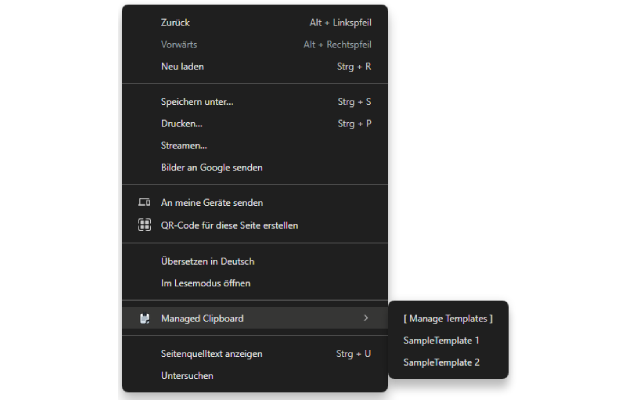Select Drucken... to print page
Viewport: 640px width, 400px height.
coord(182,123)
